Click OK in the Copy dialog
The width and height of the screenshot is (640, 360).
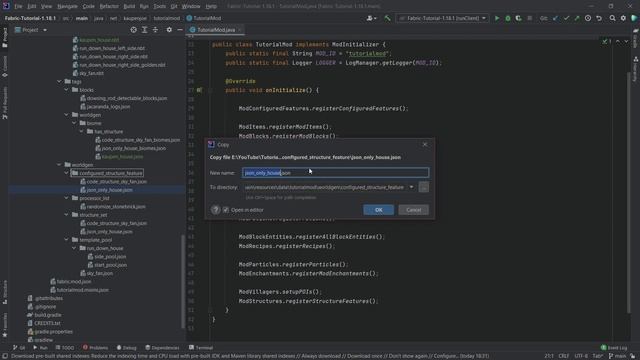[x=378, y=210]
